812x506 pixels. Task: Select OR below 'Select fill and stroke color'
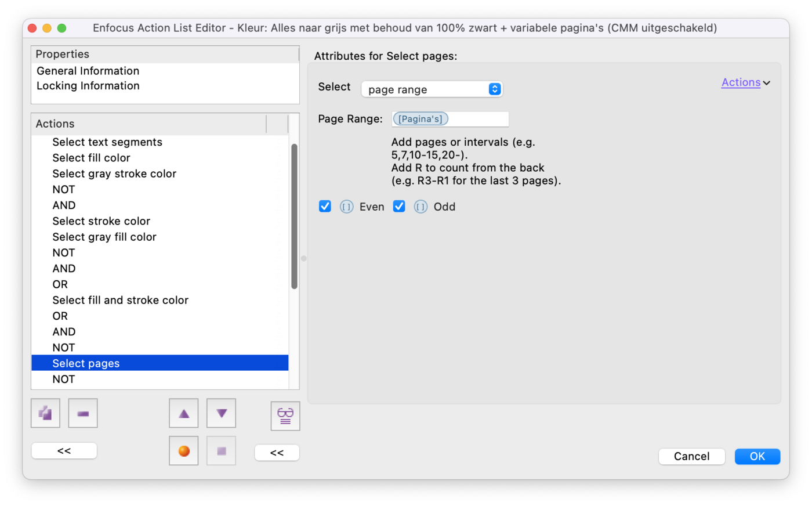160,316
